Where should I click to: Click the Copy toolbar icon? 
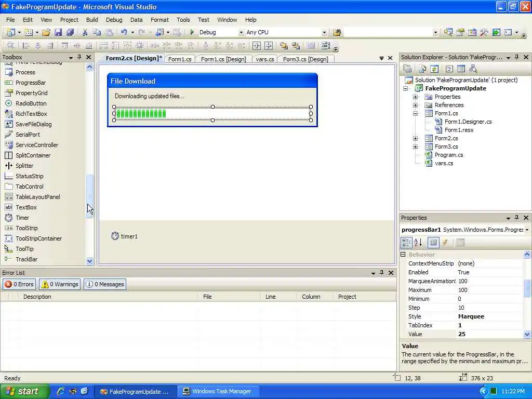point(97,32)
